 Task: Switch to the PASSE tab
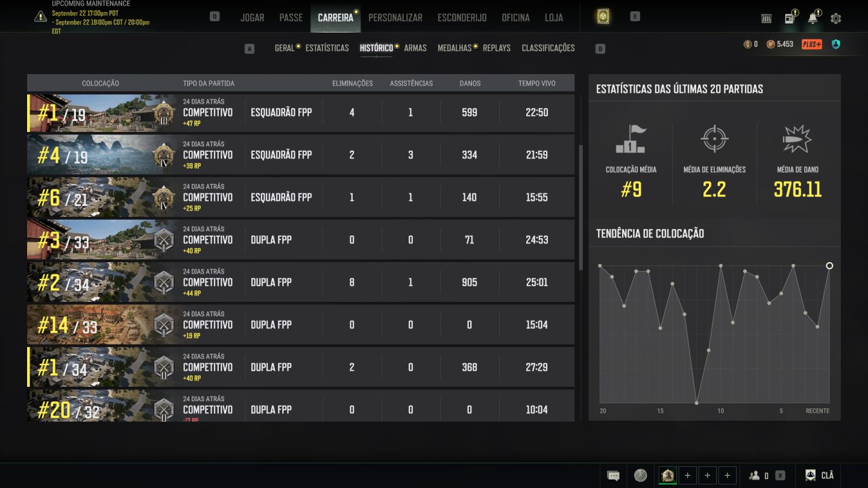[x=291, y=17]
